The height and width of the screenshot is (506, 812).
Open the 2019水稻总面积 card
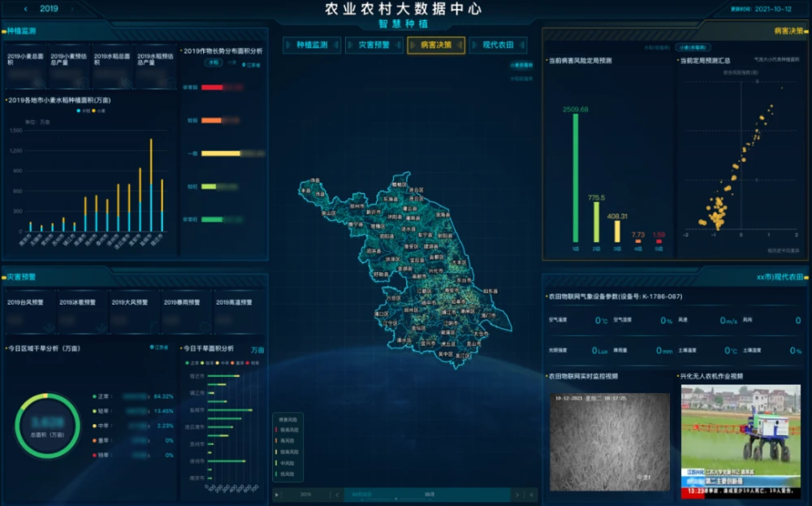112,68
